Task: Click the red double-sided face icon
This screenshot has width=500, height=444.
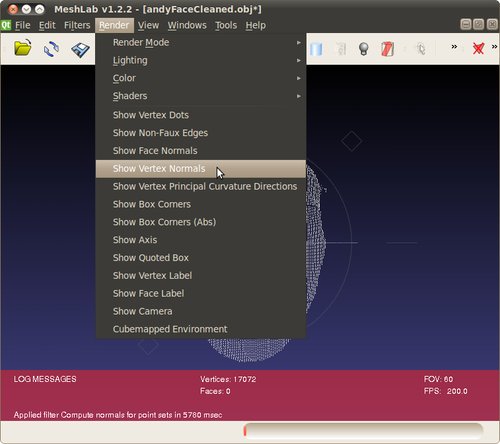Action: coord(387,49)
